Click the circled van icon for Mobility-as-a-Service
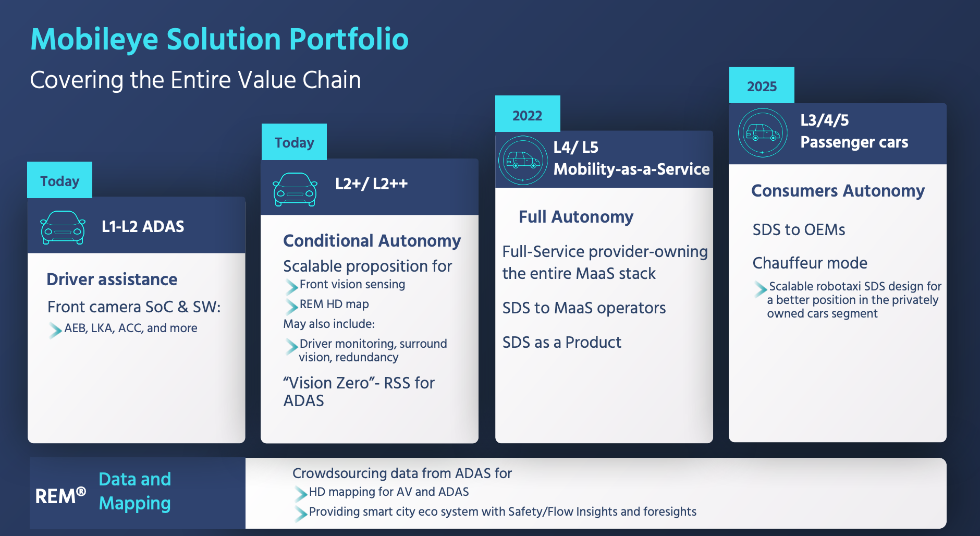Screen dimensions: 980x536 point(523,160)
